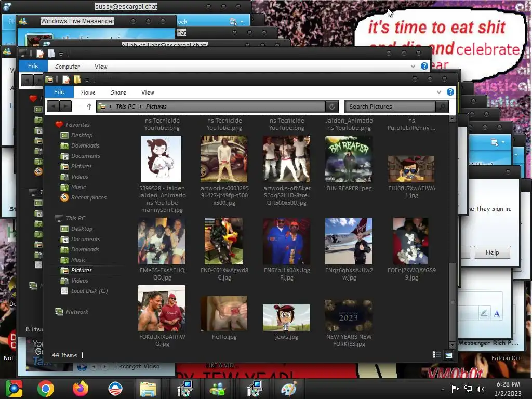Select Downloads under Favorites
The height and width of the screenshot is (399, 532).
[x=85, y=145]
